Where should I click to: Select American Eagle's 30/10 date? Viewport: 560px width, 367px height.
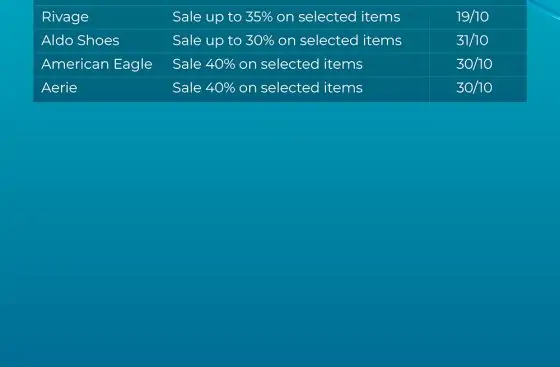pos(474,64)
